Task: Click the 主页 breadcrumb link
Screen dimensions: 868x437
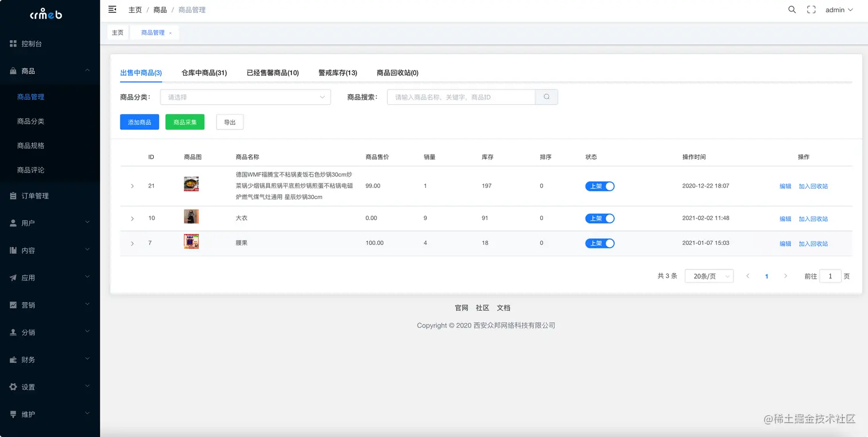Action: (x=135, y=10)
